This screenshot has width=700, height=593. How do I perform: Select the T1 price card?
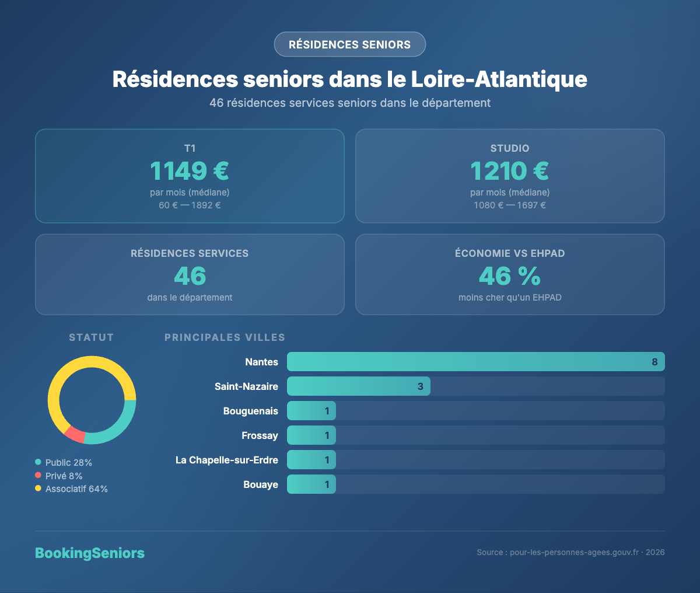click(190, 176)
